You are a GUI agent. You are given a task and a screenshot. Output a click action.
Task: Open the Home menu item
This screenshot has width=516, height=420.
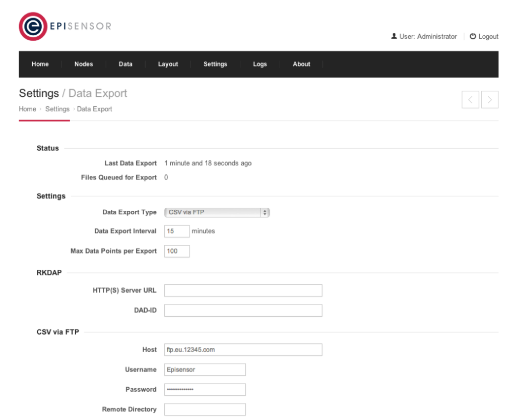click(x=40, y=64)
